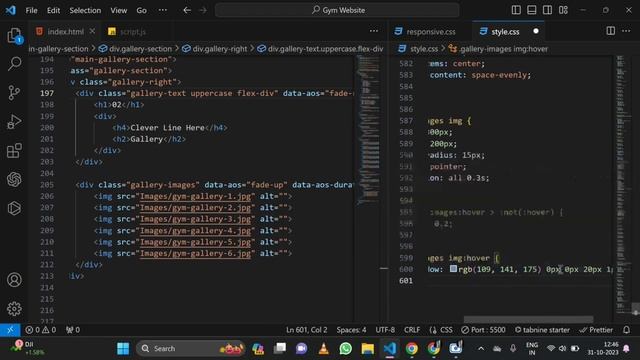The width and height of the screenshot is (640, 360).
Task: Click tabnine starter status item
Action: point(542,329)
